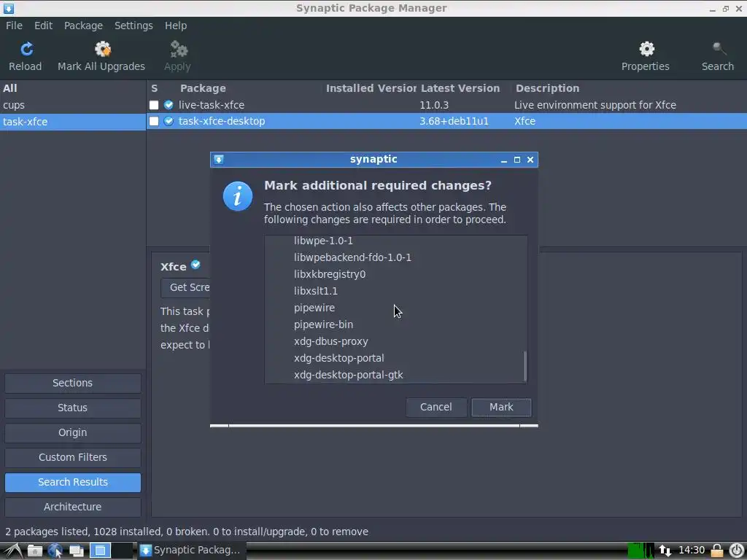Open the Package menu
747x560 pixels.
(83, 26)
